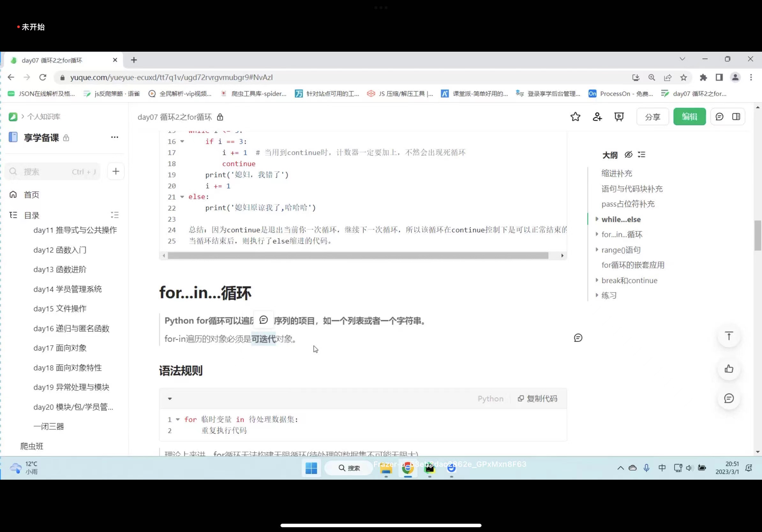Hide the outline with the eye icon

628,155
